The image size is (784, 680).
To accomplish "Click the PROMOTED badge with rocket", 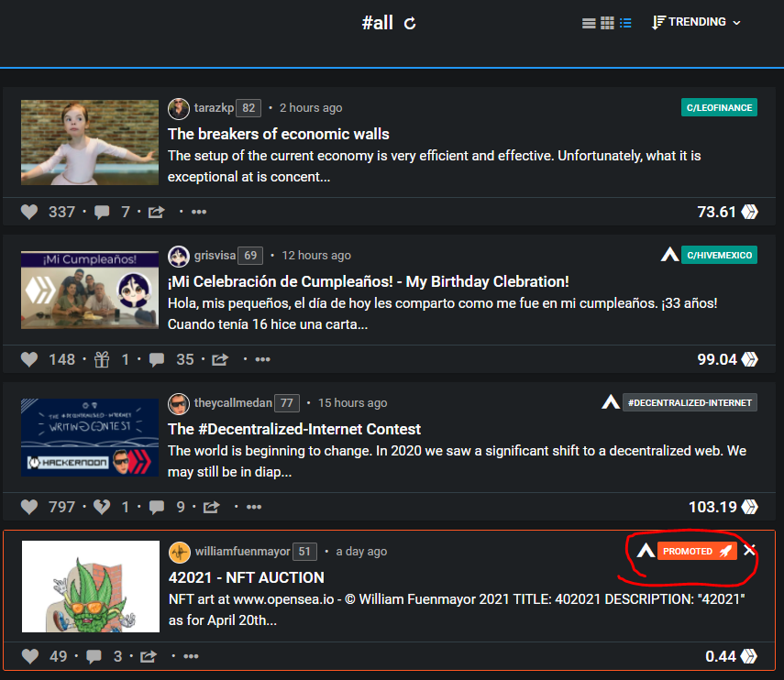I will coord(697,551).
